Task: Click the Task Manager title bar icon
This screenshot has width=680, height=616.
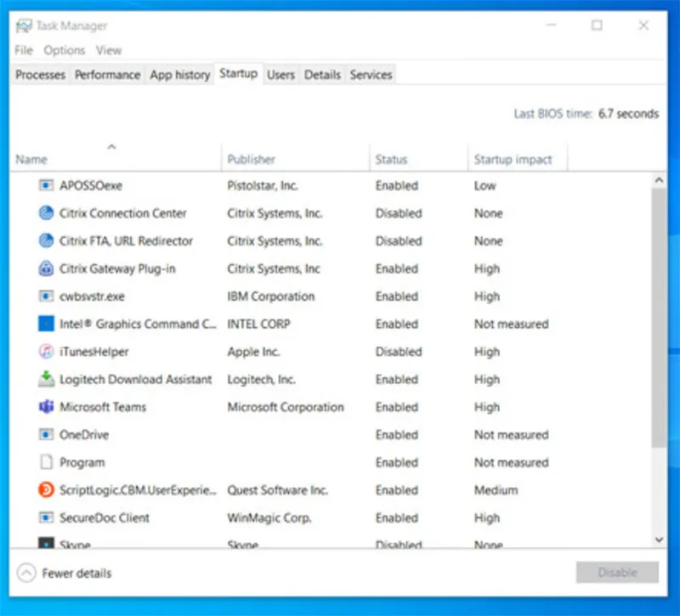Action: click(24, 26)
